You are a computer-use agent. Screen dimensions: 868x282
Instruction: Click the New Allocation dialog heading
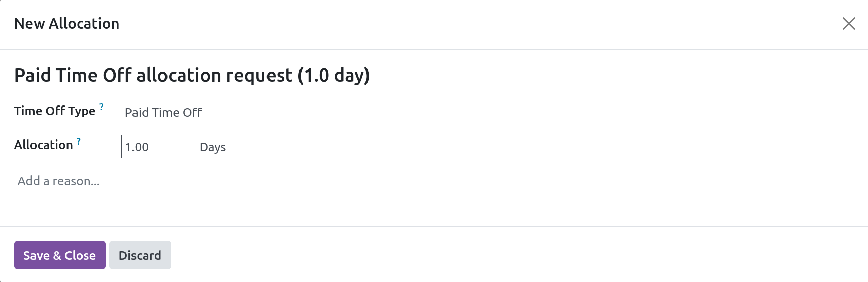coord(66,24)
